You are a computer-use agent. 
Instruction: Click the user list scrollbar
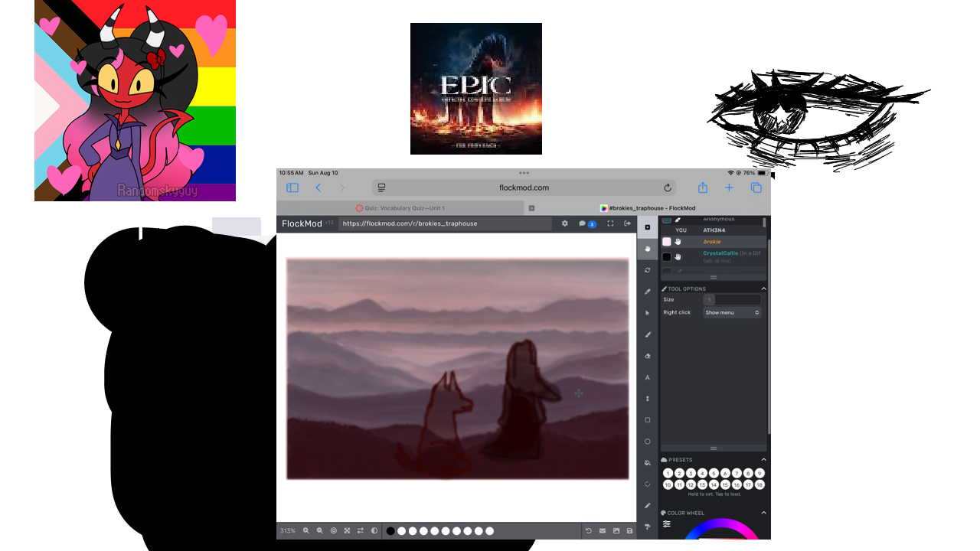tap(765, 223)
